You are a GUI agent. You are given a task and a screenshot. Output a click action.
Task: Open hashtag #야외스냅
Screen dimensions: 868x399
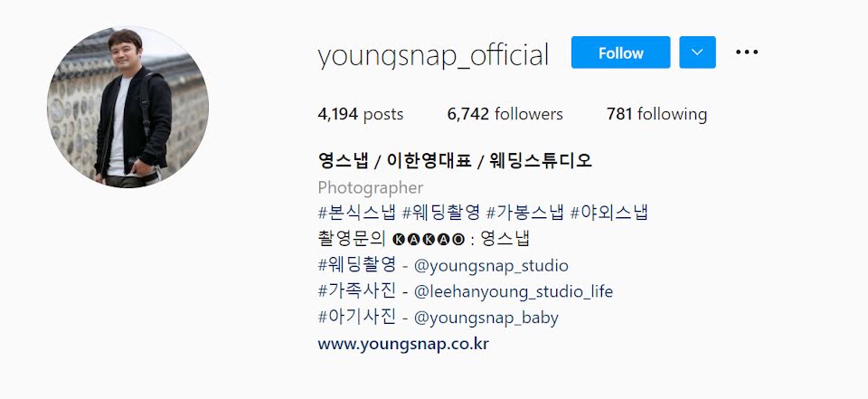(609, 213)
